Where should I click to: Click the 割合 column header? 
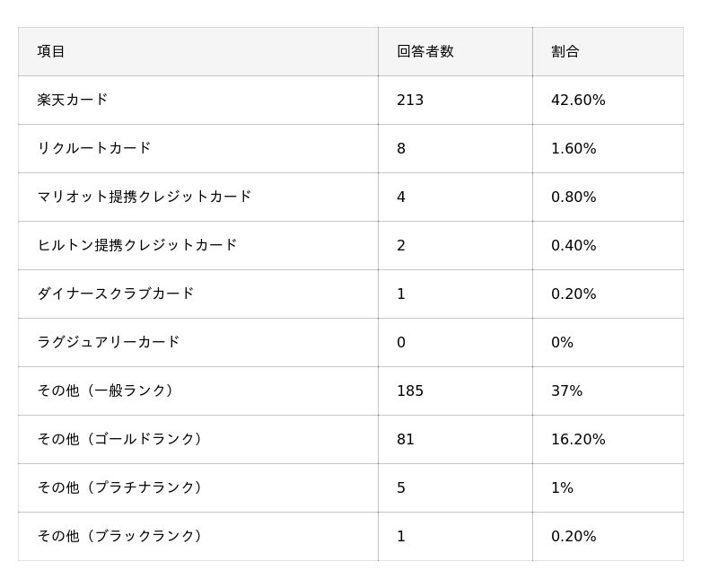coord(565,51)
